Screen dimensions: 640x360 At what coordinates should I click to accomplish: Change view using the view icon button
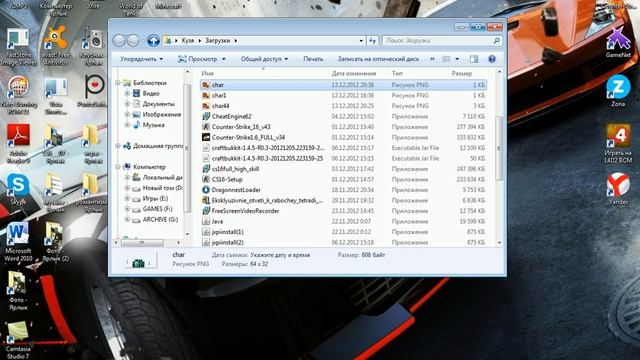pos(446,59)
